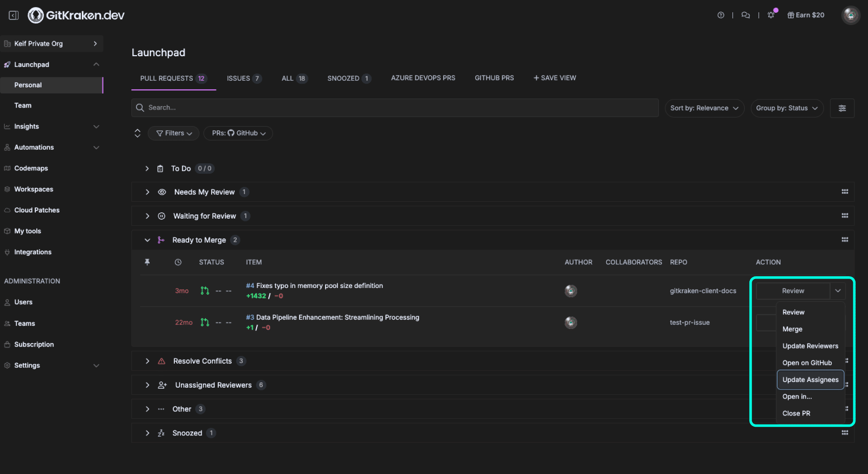Open the filter settings icon beside Group by
Image resolution: width=868 pixels, height=474 pixels.
[x=842, y=108]
